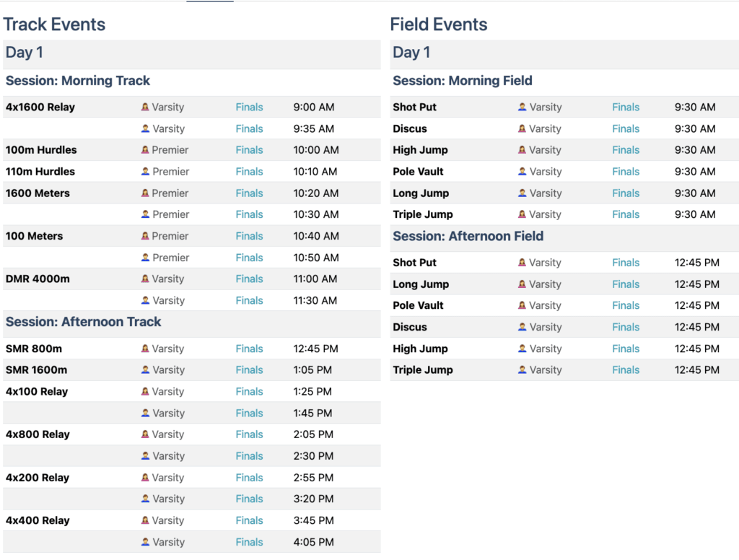The height and width of the screenshot is (560, 739).
Task: Select the 100 Meters event name
Action: click(34, 236)
